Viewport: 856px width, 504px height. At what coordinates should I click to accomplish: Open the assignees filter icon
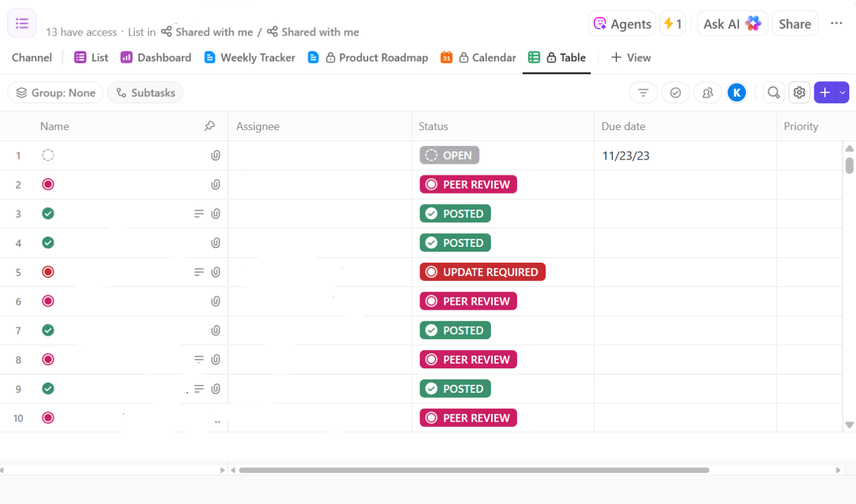tap(708, 93)
